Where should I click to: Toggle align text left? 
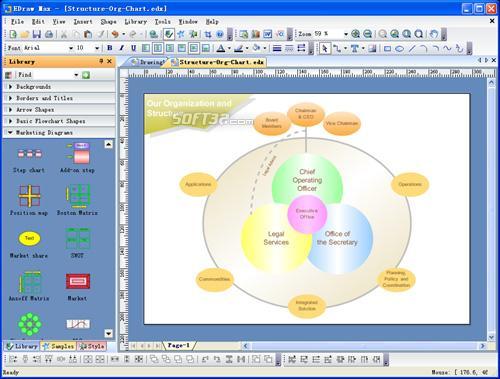[x=146, y=48]
